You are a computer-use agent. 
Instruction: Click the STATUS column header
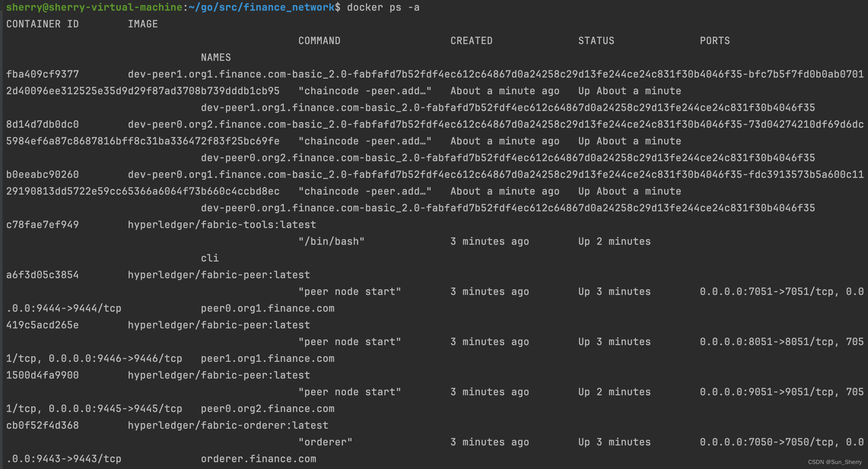(596, 41)
